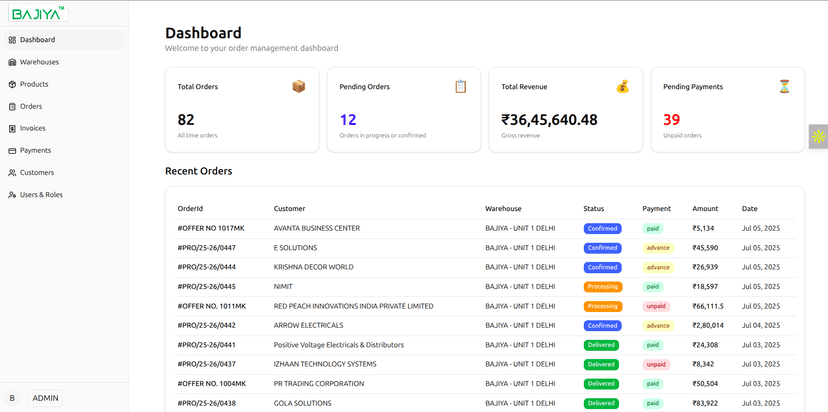Click the Jul 04, 2025 date cell
The width and height of the screenshot is (828, 412).
[760, 325]
